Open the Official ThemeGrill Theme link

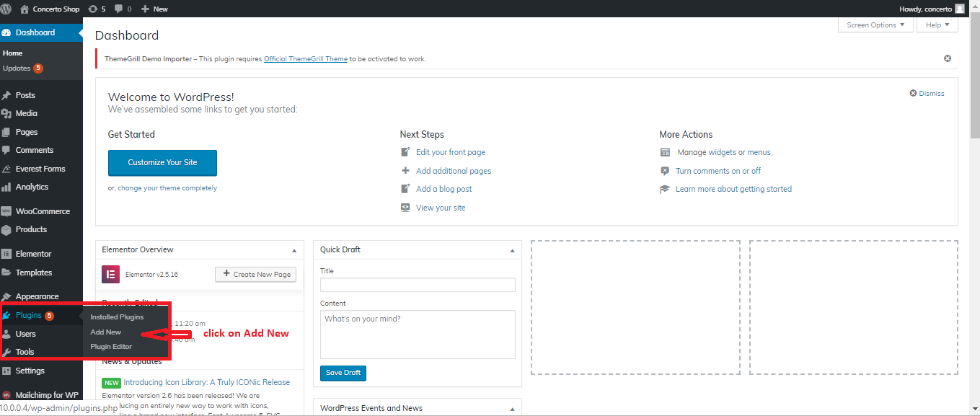(306, 59)
